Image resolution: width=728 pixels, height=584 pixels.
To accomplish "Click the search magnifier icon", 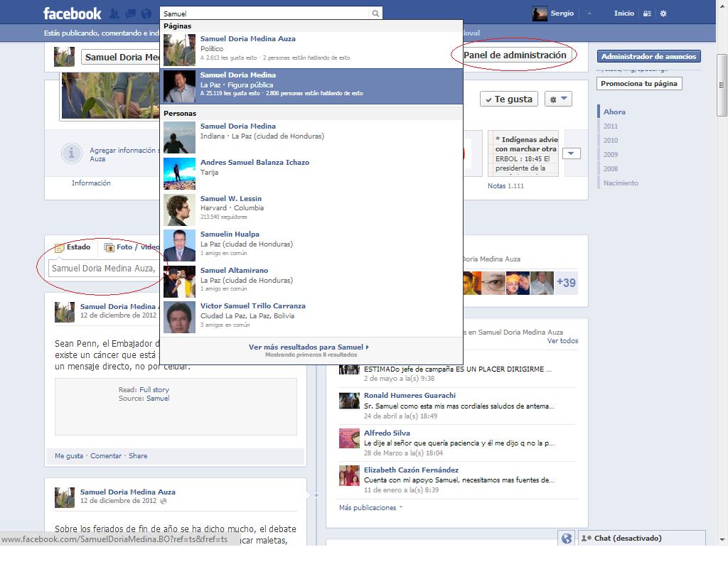I will 375,13.
